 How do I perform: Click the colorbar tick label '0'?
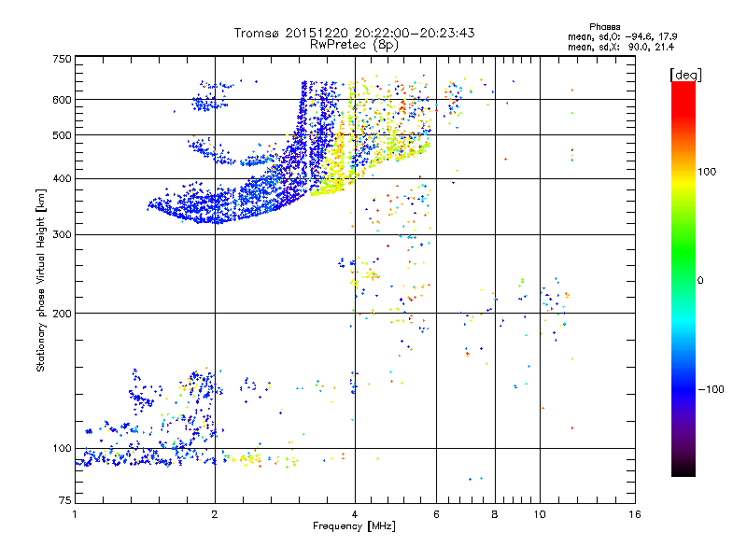coord(700,280)
